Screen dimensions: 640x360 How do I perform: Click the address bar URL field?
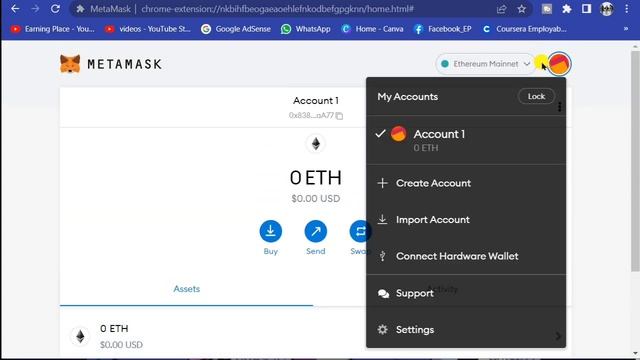[278, 9]
